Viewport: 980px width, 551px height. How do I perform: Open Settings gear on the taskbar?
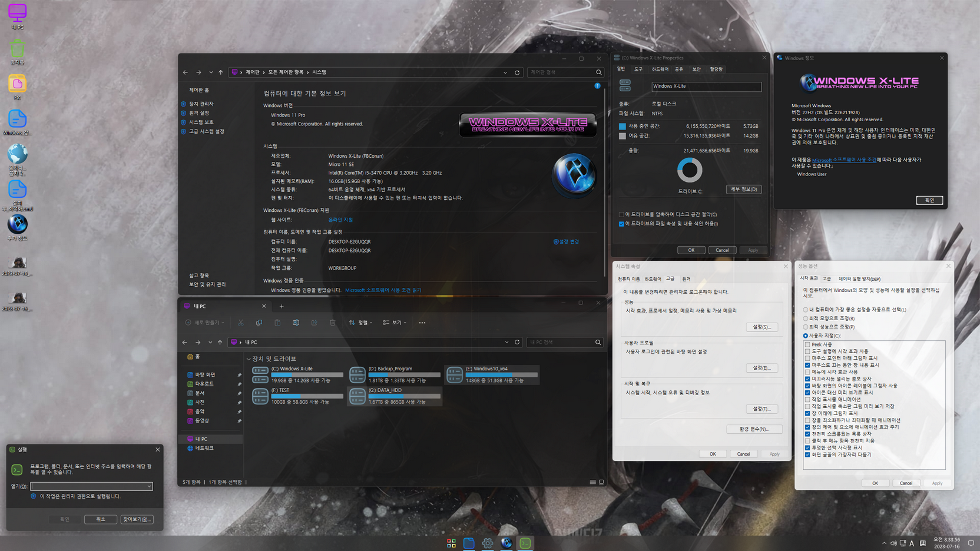click(488, 543)
